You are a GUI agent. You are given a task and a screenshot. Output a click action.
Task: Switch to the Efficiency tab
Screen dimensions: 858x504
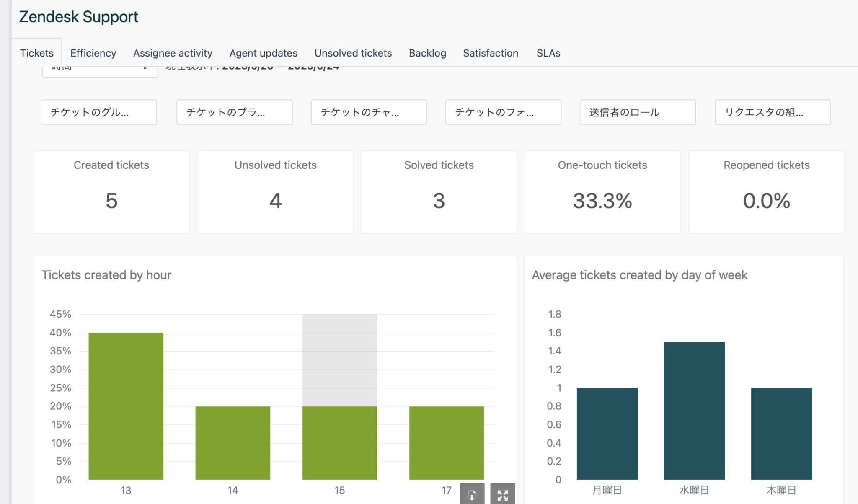click(93, 53)
